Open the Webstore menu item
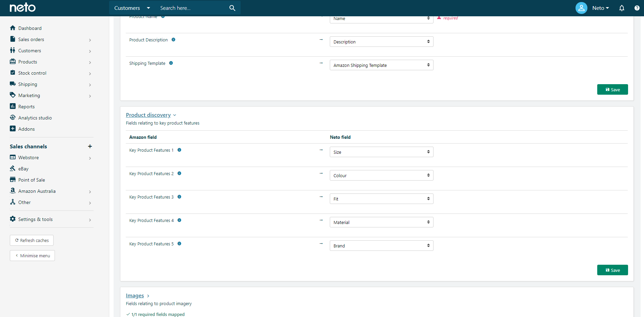 coord(28,157)
